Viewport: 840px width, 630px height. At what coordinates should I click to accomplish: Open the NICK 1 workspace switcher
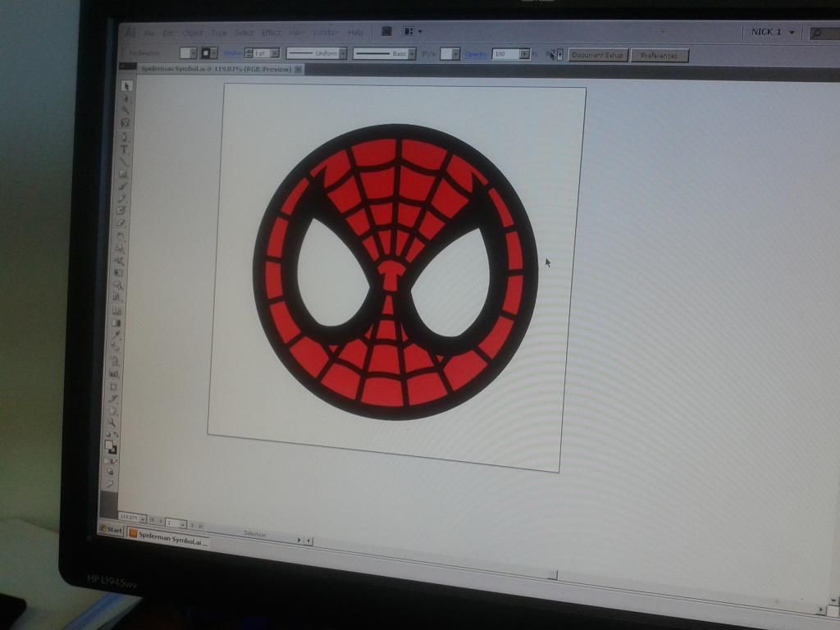tap(773, 32)
